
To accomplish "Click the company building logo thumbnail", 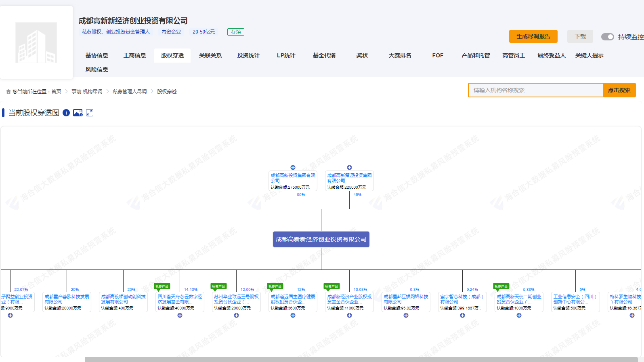I will 36,42.
